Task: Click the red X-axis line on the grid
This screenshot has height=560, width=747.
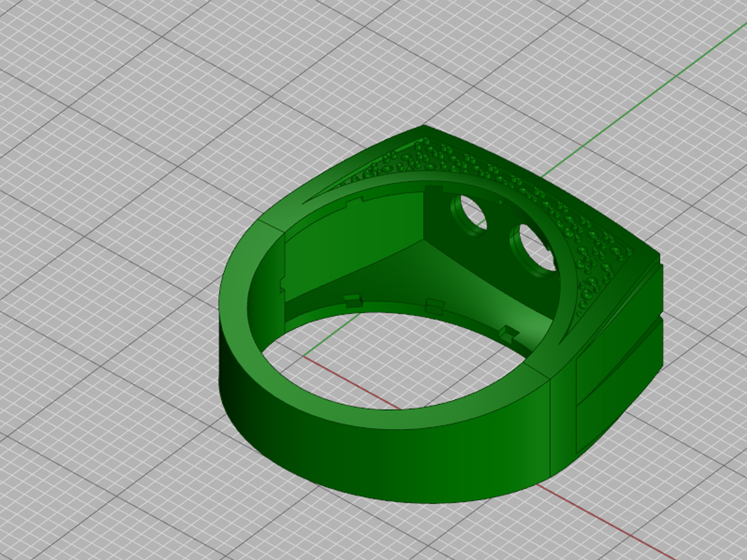Action: pos(604,520)
